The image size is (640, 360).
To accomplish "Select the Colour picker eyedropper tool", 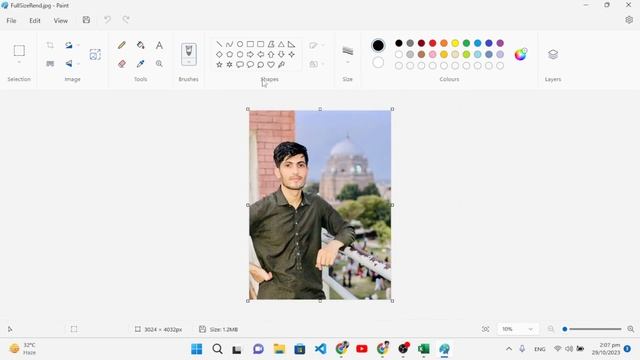I will click(140, 64).
